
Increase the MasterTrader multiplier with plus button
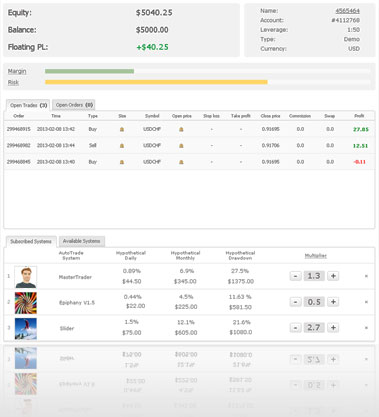click(333, 276)
